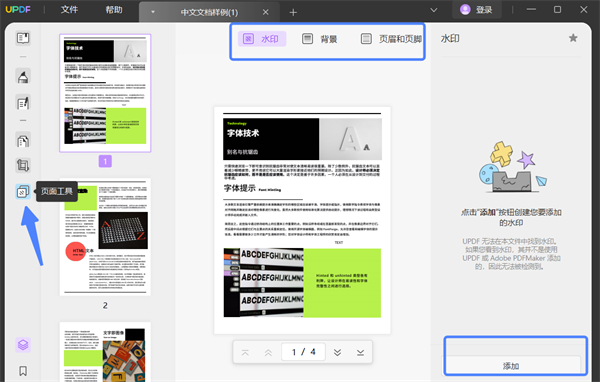Click the page 1 number label under thumbnail
The width and height of the screenshot is (600, 382).
point(105,161)
